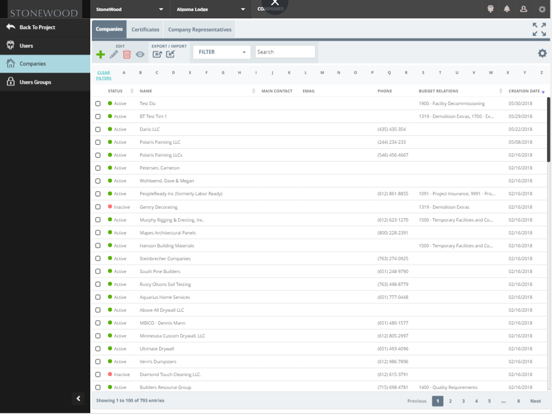Click the Next pagination button
Viewport: 552px width, 414px height.
(x=535, y=401)
